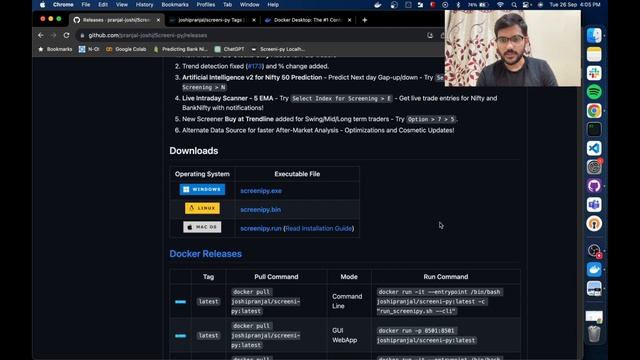Open a new Chrome tab
Screen dimensions: 640x360
364,20
